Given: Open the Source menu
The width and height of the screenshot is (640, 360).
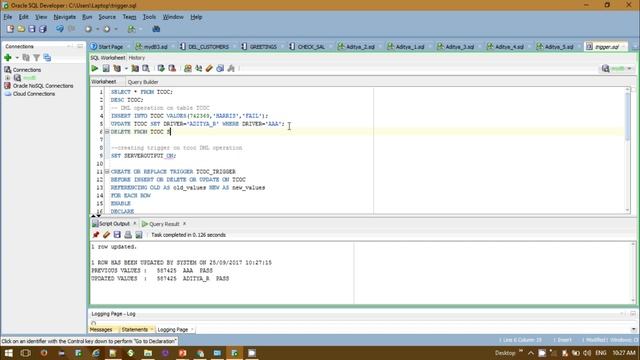Looking at the screenshot, I should point(107,17).
